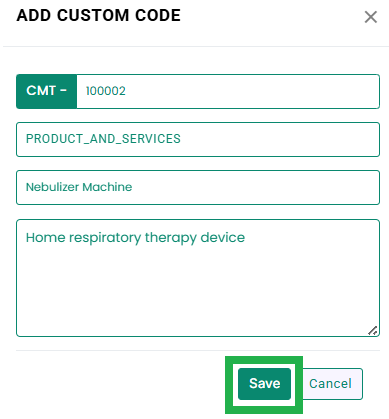The height and width of the screenshot is (419, 389).
Task: Cancel adding the custom code
Action: [x=330, y=384]
